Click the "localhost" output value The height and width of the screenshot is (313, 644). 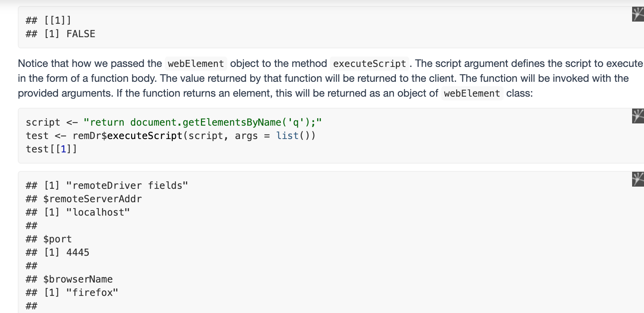pyautogui.click(x=98, y=212)
